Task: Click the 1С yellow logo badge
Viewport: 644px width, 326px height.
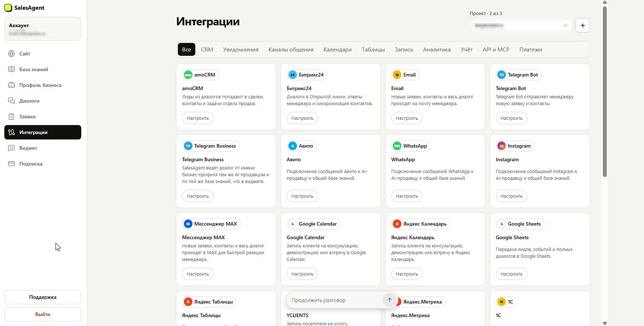Action: point(502,302)
